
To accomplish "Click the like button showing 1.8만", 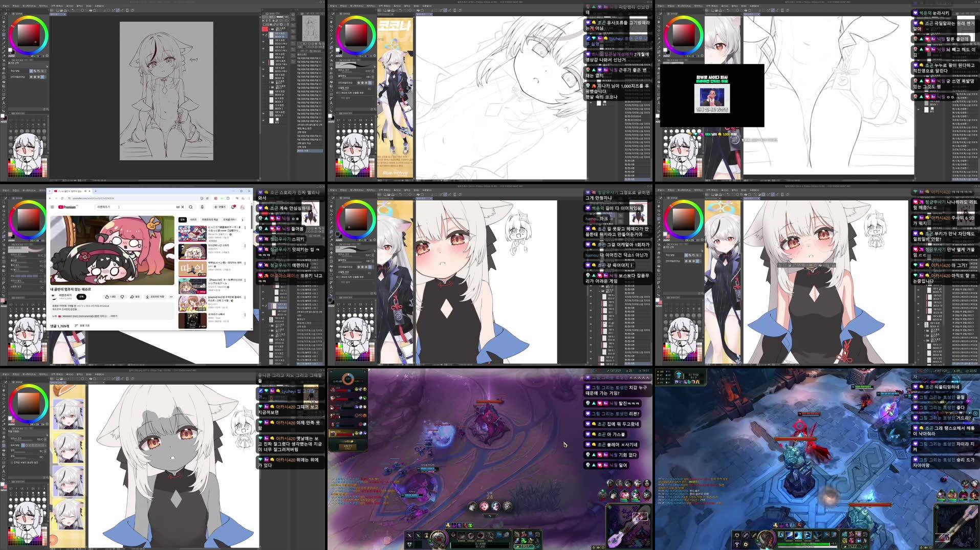I will pos(108,297).
